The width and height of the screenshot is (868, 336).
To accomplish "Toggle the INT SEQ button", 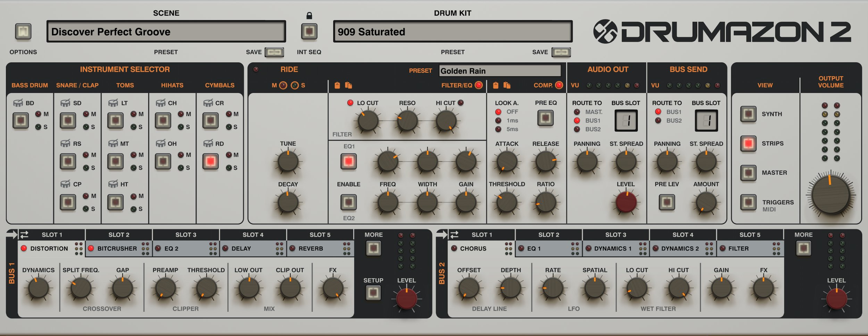I will point(309,32).
